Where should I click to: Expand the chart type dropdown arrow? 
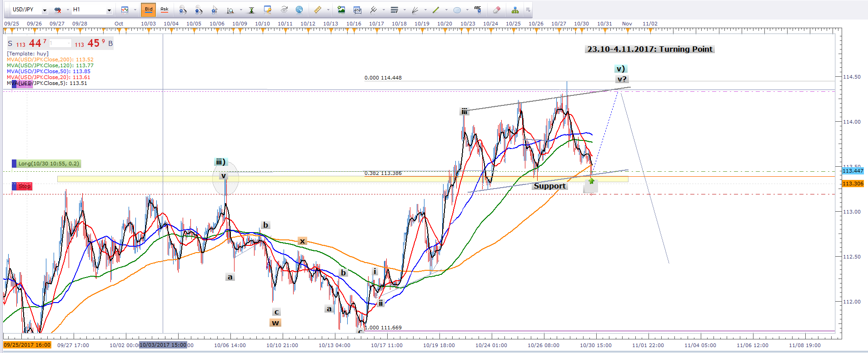135,10
